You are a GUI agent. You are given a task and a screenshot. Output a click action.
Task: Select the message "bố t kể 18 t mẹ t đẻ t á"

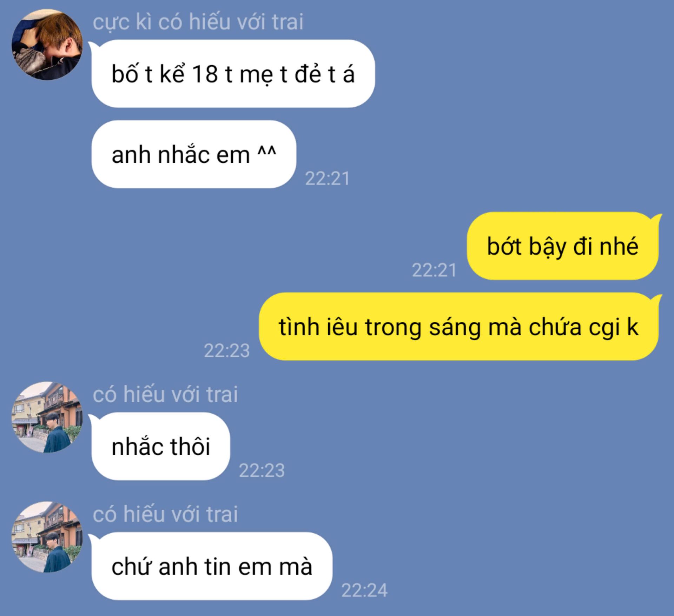point(233,74)
